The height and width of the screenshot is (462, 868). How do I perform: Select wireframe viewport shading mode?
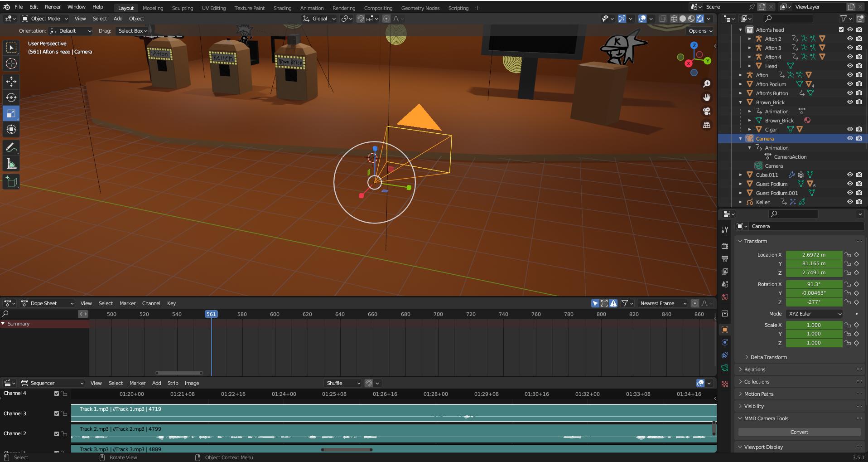[x=674, y=19]
